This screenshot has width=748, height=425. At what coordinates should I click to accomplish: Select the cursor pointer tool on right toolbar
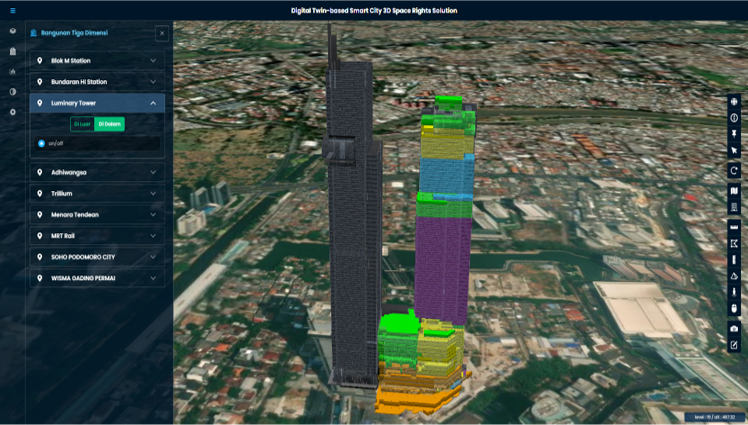click(734, 151)
